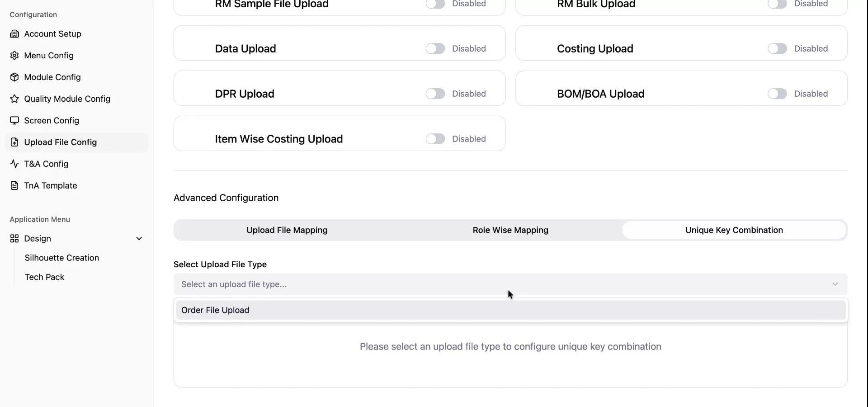The height and width of the screenshot is (407, 868).
Task: Open the Select Upload File Type dropdown
Action: coord(510,284)
